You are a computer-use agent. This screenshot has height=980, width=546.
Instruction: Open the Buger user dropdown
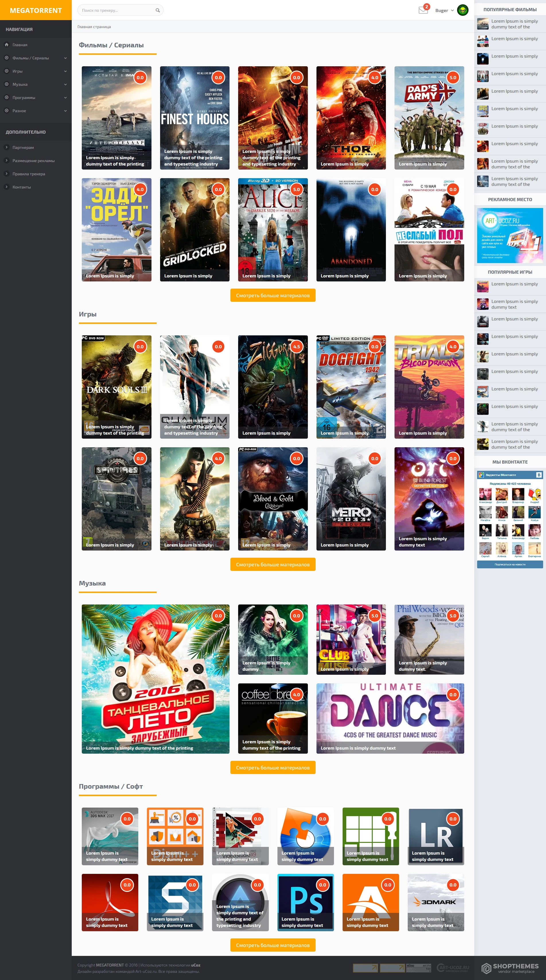click(444, 10)
